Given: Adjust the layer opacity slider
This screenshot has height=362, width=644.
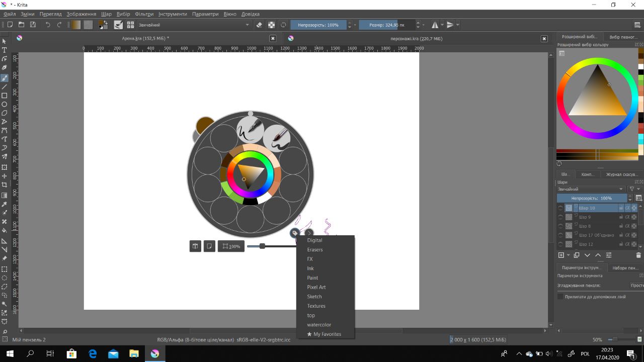Looking at the screenshot, I should pyautogui.click(x=592, y=198).
